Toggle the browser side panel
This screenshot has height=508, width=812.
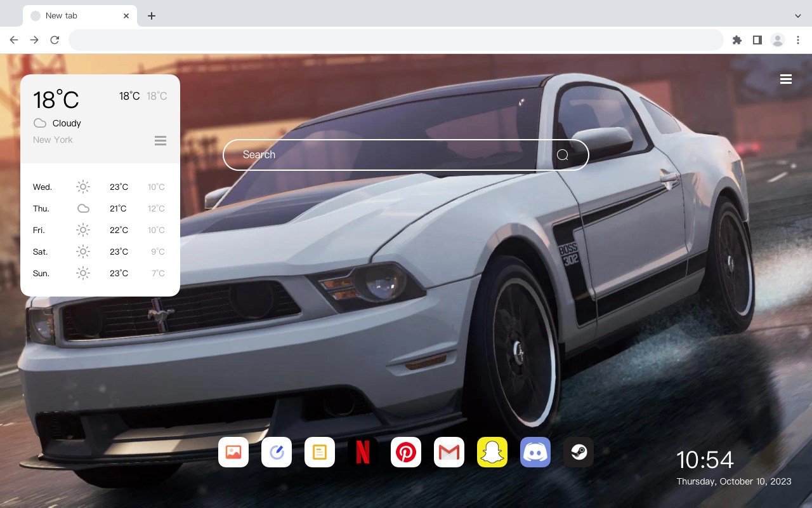(757, 40)
